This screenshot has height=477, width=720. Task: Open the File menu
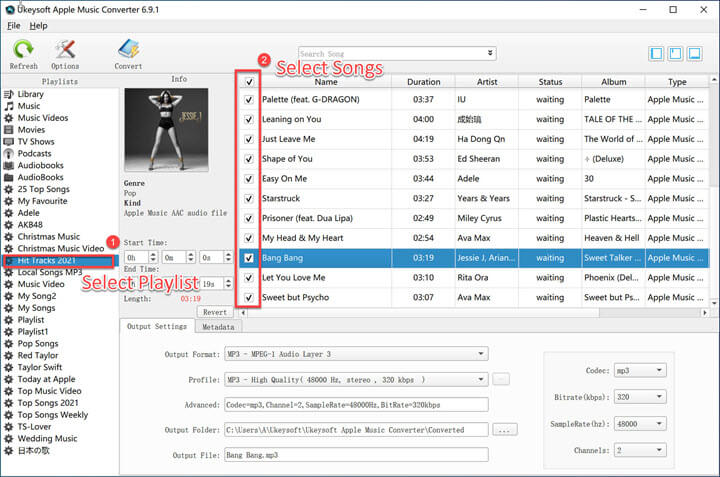coord(13,25)
